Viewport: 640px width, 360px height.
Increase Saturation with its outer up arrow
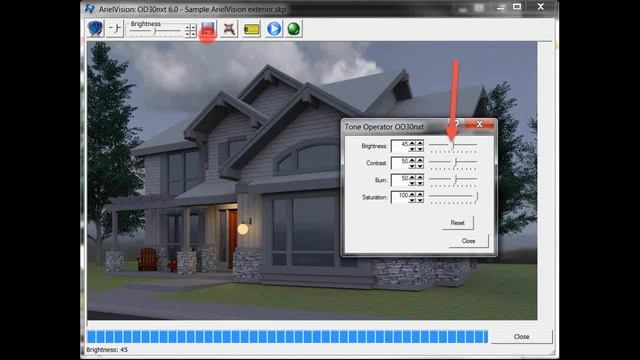tap(420, 194)
